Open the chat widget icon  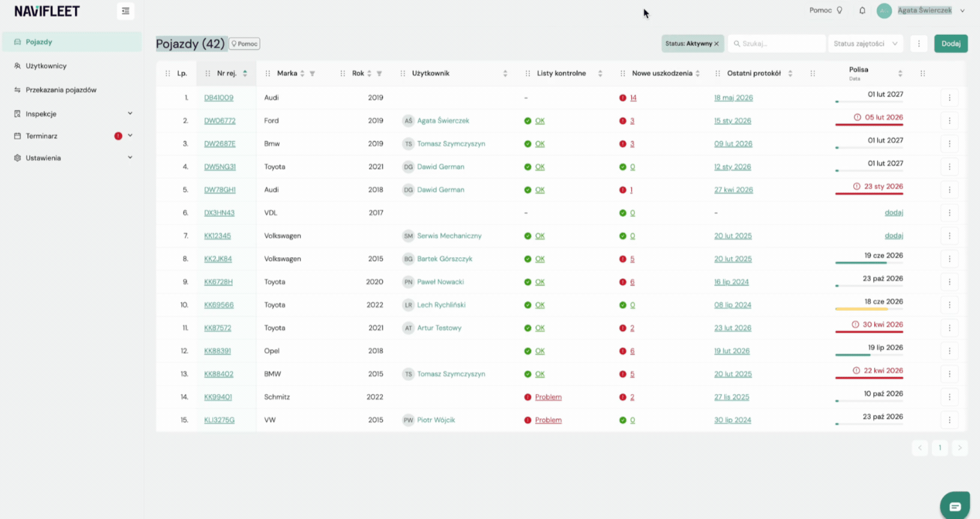coord(955,506)
